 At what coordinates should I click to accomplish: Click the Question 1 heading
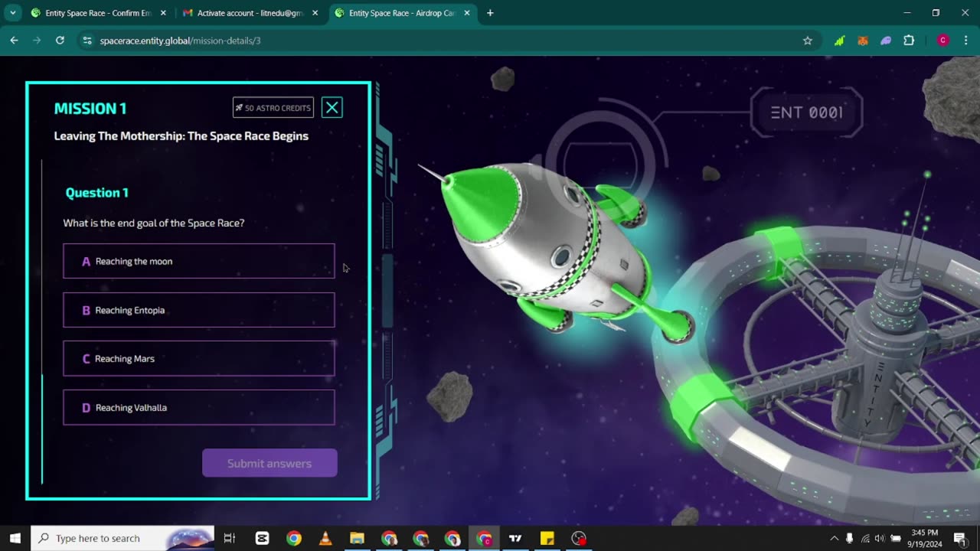click(97, 193)
